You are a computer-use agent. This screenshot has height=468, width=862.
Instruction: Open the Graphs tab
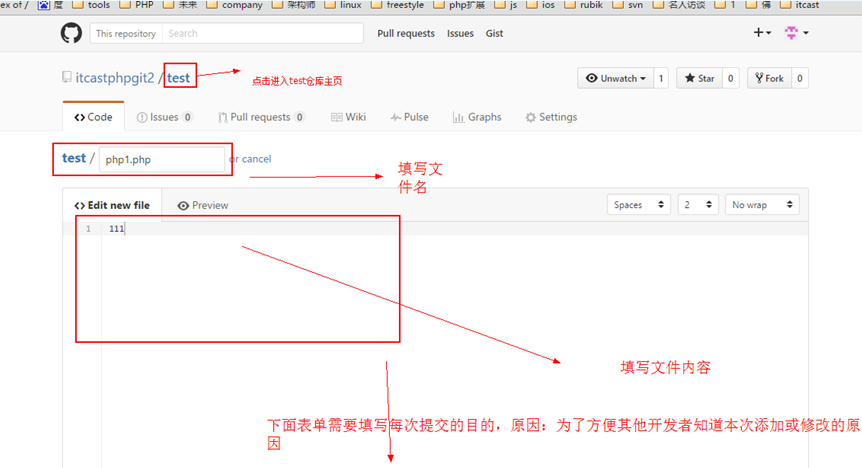477,117
